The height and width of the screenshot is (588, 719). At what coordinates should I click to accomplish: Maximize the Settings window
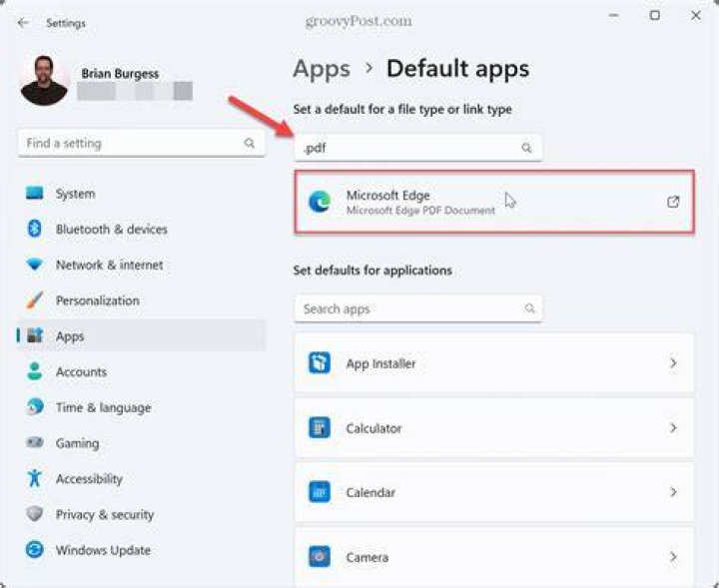point(655,15)
